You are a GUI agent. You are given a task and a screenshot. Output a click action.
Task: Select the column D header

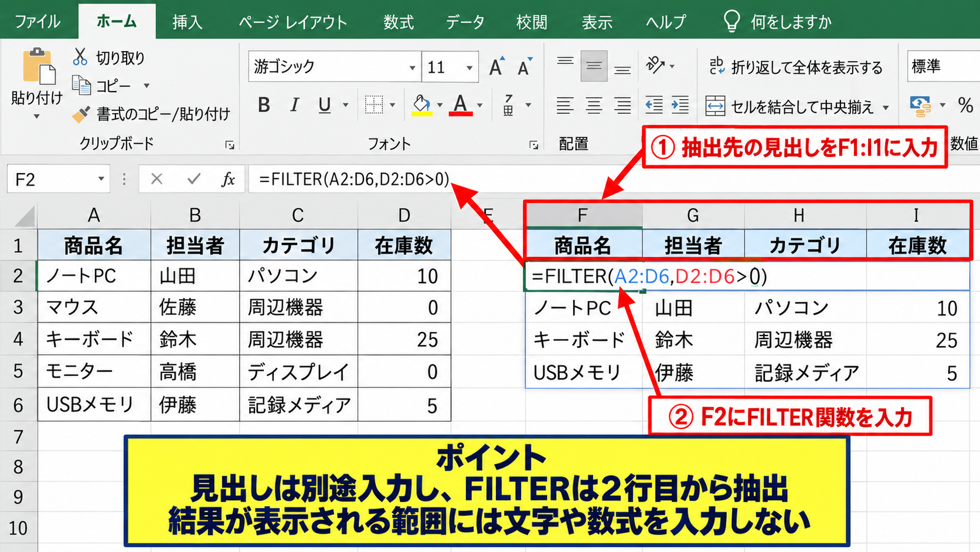click(x=404, y=215)
